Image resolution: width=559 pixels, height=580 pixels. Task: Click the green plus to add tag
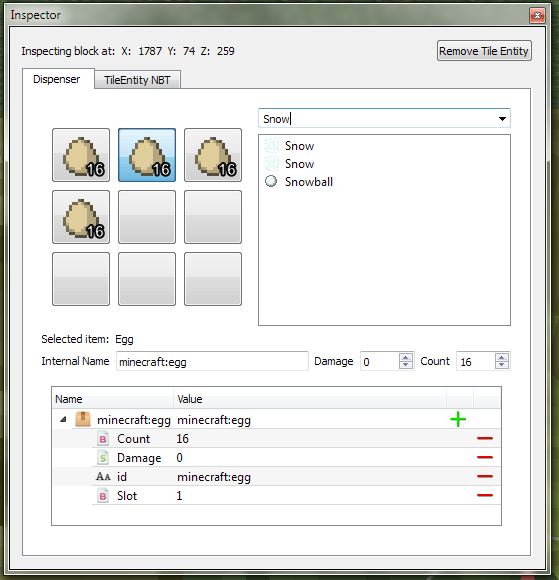pyautogui.click(x=458, y=419)
